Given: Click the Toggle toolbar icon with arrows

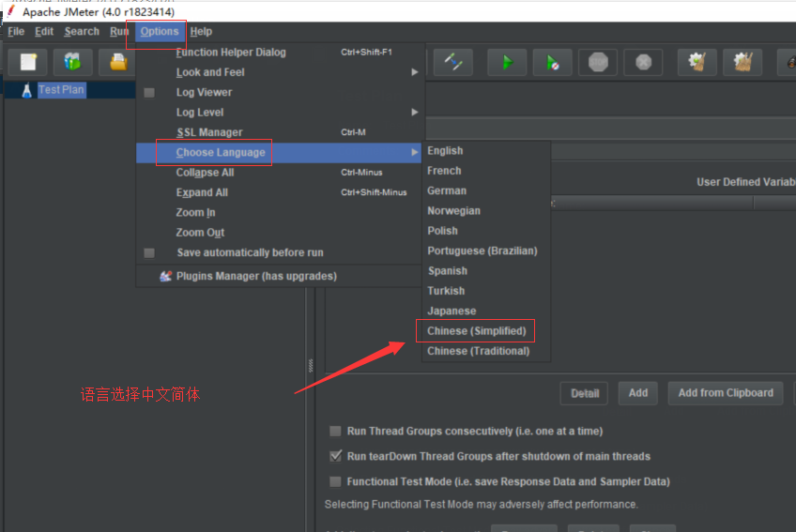Looking at the screenshot, I should pyautogui.click(x=452, y=63).
